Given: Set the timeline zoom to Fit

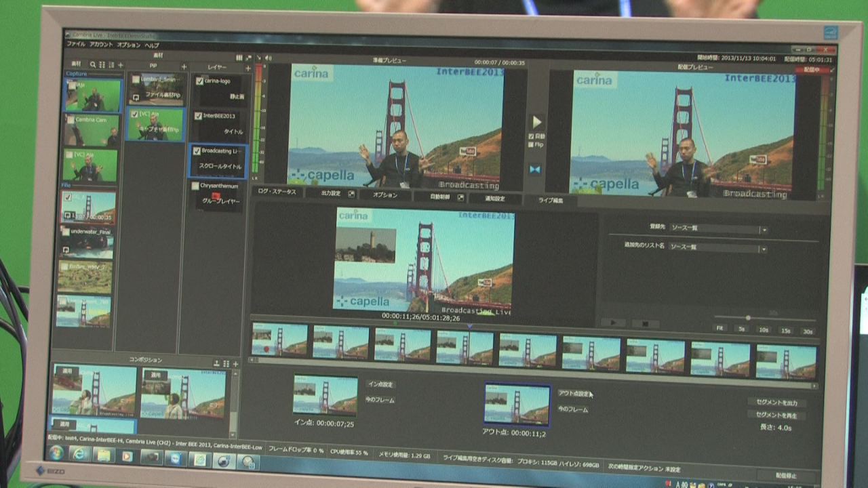Looking at the screenshot, I should coord(720,329).
